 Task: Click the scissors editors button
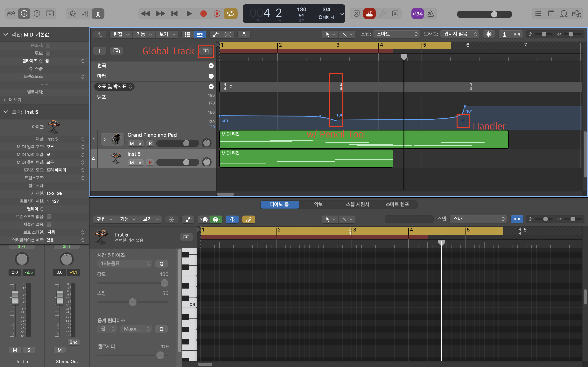98,14
